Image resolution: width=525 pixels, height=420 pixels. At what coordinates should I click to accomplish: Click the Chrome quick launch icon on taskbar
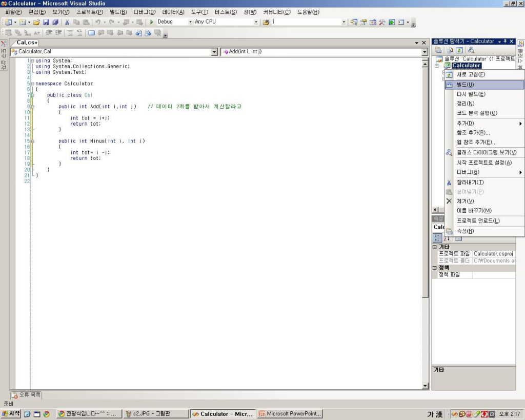pos(47,414)
